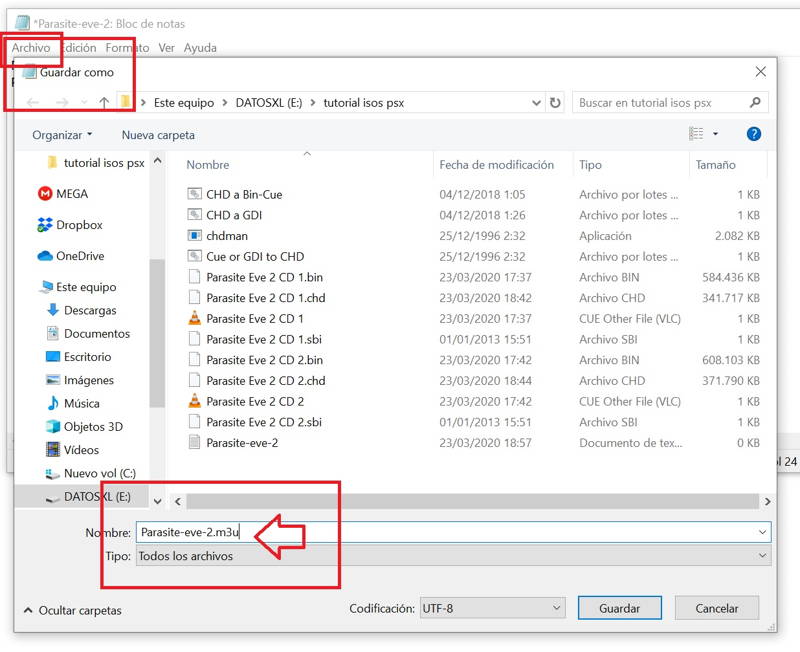Click the search magnifier icon
Viewport: 800px width, 652px height.
755,103
